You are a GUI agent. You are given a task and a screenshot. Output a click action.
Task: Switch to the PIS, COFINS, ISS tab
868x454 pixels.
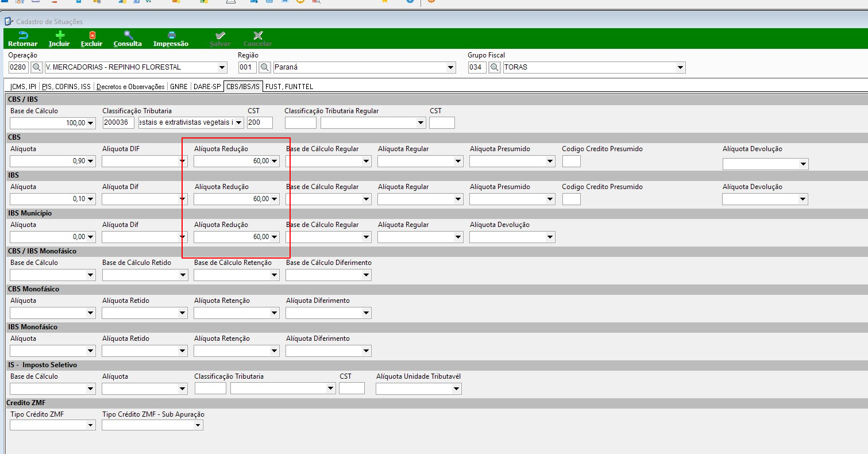click(x=67, y=87)
